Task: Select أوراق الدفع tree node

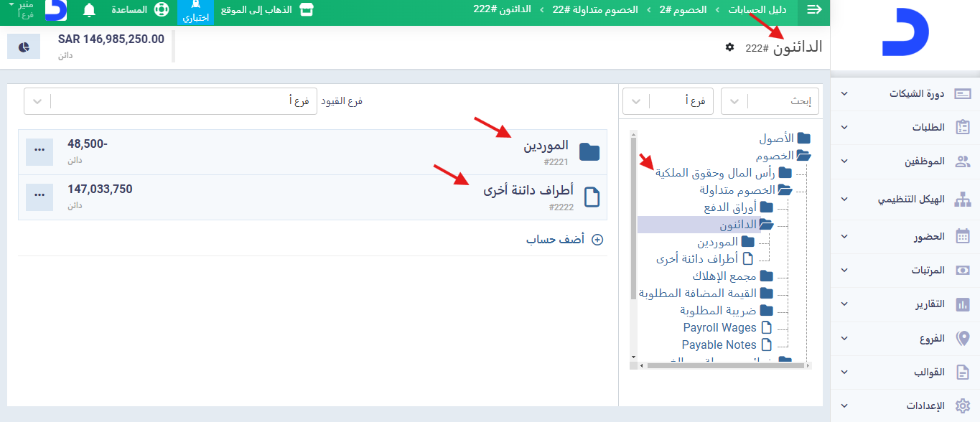Action: (730, 207)
